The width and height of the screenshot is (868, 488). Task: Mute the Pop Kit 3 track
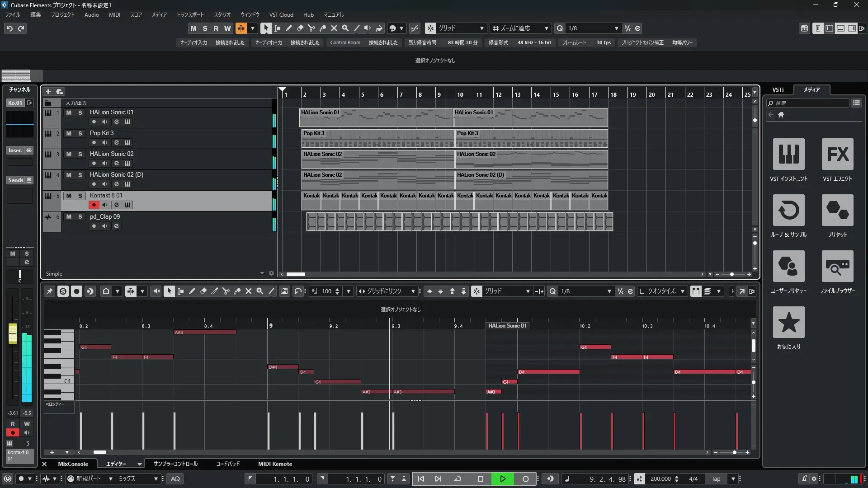[69, 133]
